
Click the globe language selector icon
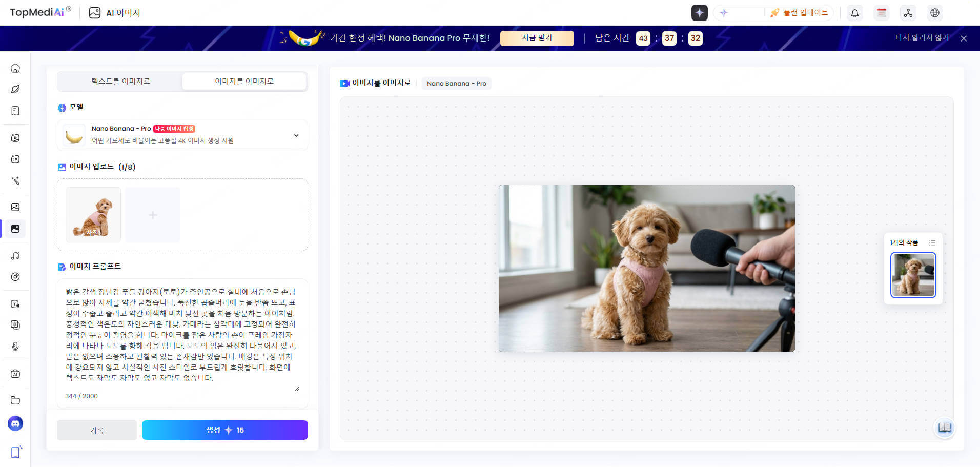935,12
